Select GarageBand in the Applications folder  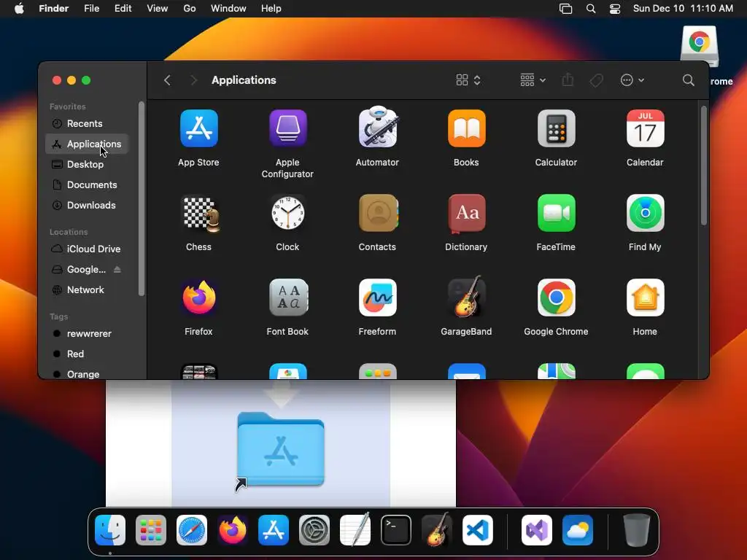pyautogui.click(x=466, y=297)
